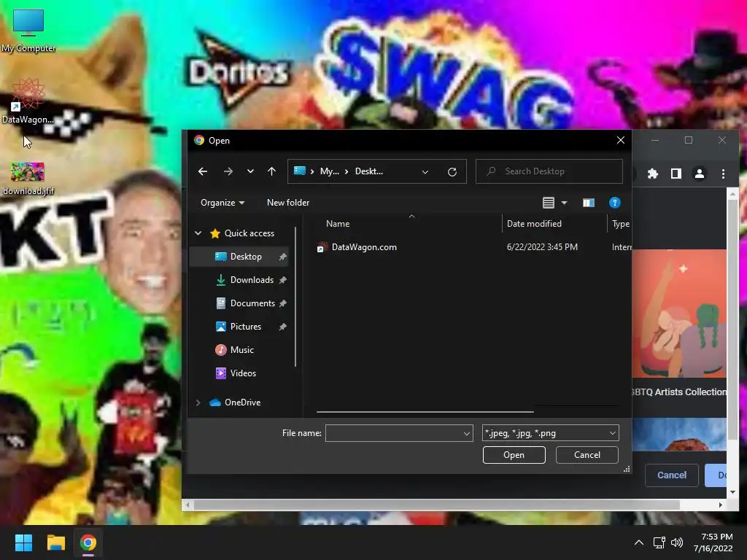Click Chrome's bottom horizontal scrollbar

[x=436, y=505]
